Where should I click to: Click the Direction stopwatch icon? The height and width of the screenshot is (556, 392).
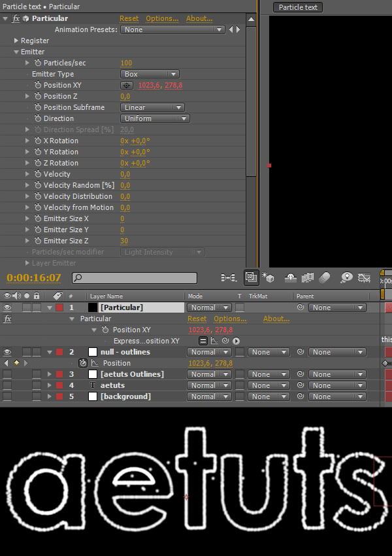point(38,118)
